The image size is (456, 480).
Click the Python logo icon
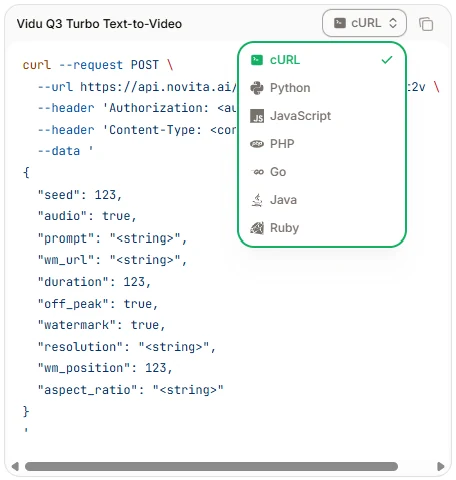257,88
